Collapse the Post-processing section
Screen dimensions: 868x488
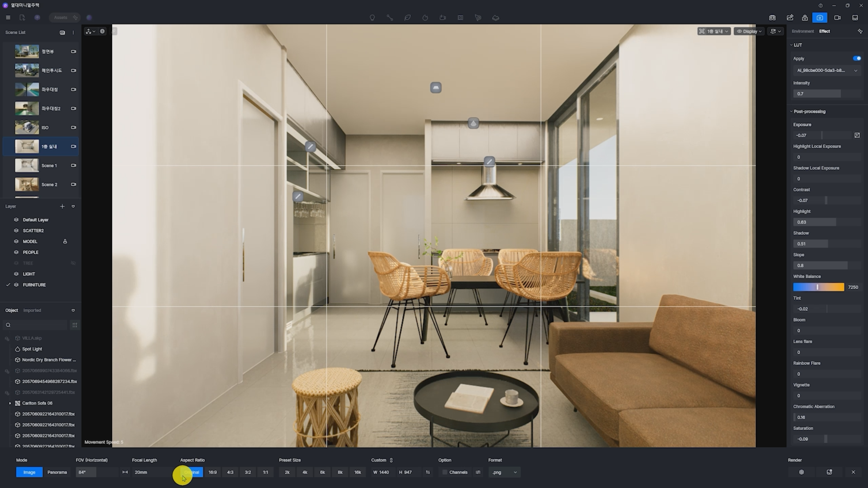tap(791, 111)
